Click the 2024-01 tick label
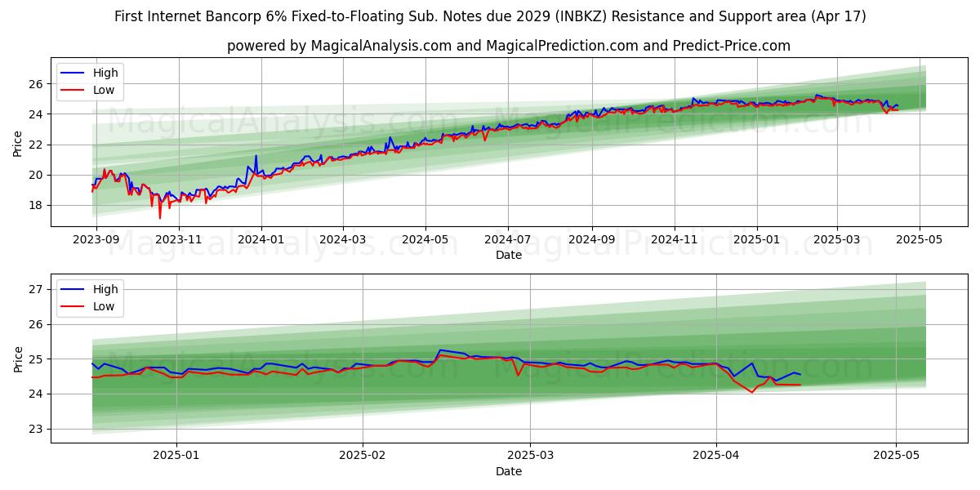 pos(261,239)
